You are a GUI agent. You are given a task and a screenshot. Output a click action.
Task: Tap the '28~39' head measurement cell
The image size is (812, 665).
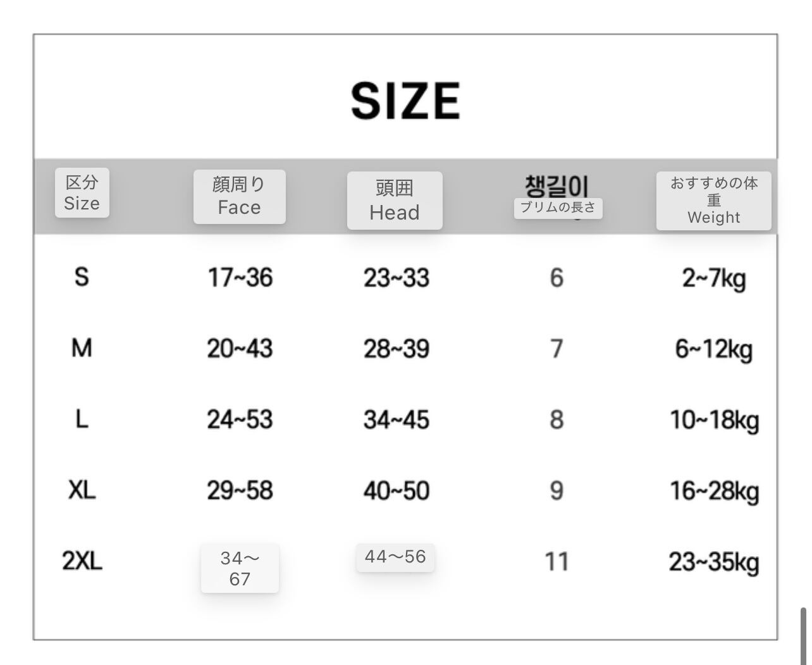[x=397, y=349]
